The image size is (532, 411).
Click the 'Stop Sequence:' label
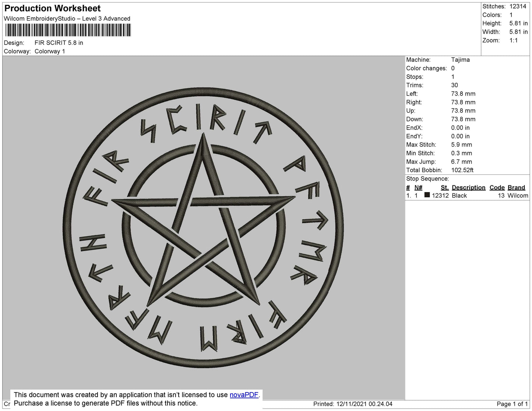coord(427,178)
